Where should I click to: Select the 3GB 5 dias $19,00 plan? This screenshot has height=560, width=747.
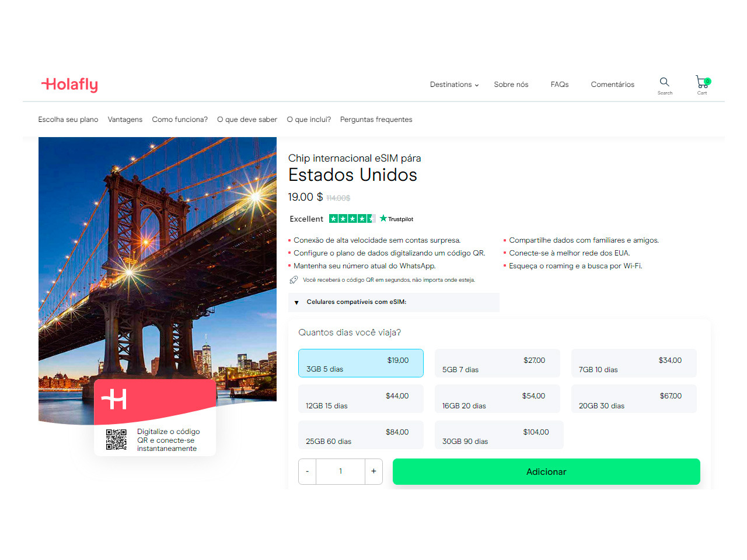click(x=361, y=363)
